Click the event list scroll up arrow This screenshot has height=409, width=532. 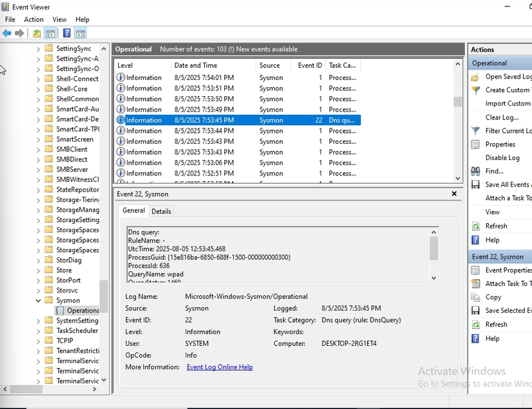coord(458,64)
